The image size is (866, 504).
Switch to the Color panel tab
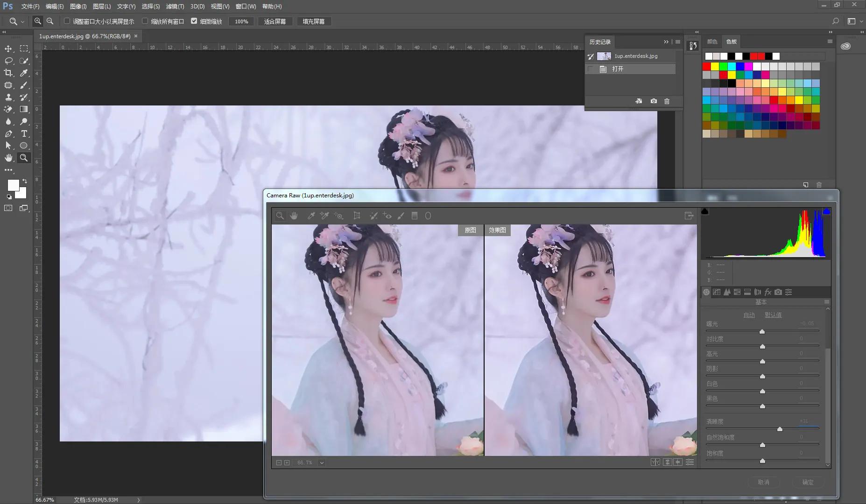click(x=712, y=42)
